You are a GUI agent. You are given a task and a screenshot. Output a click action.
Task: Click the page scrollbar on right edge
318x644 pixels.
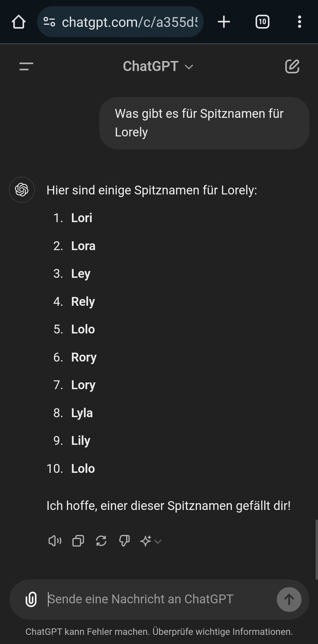click(316, 549)
